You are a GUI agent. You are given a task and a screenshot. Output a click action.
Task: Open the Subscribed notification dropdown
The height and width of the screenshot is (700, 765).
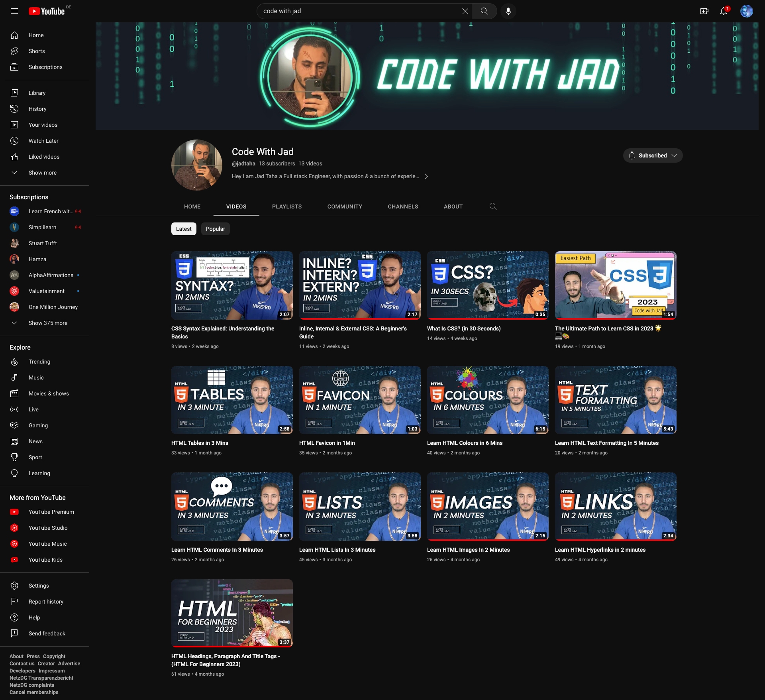click(653, 155)
